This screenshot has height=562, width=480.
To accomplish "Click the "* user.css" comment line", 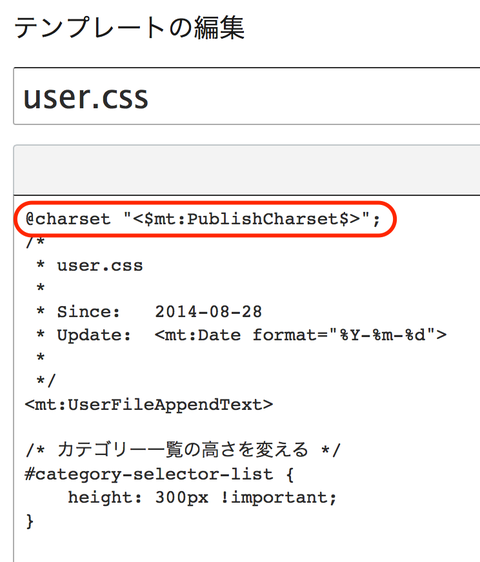I will point(90,266).
